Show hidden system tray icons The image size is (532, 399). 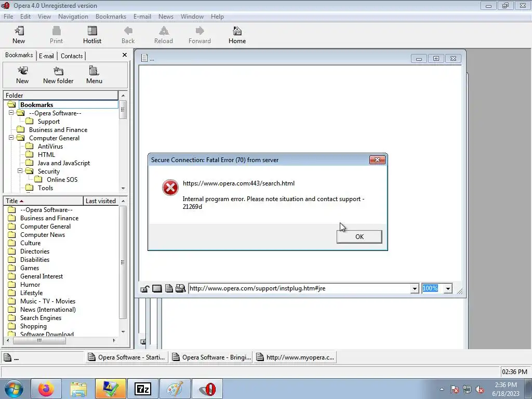tap(442, 390)
